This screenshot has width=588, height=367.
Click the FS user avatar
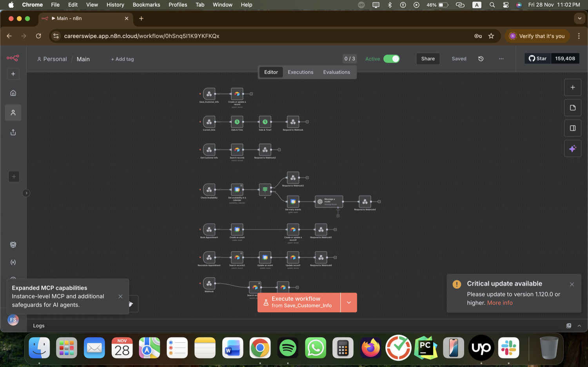(13, 320)
